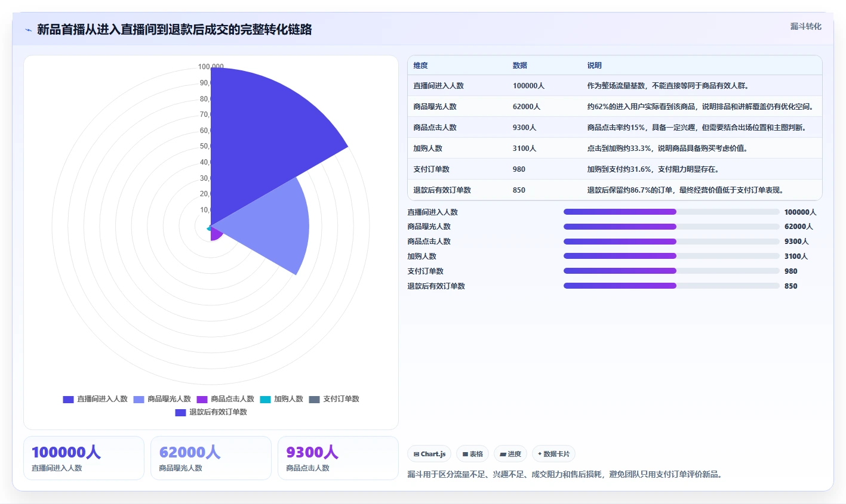Viewport: 846px width, 504px height.
Task: Click the 850 table cell
Action: point(519,190)
